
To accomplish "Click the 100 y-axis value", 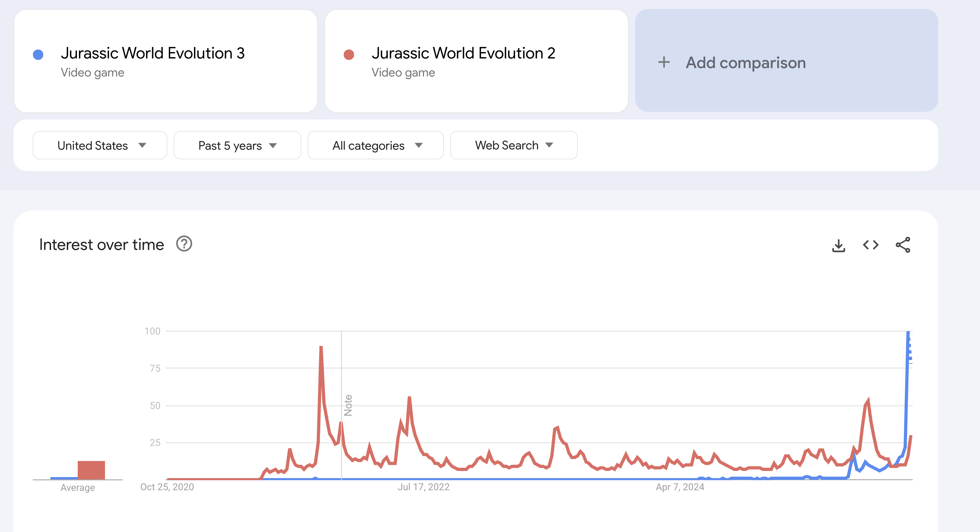I will (x=152, y=331).
